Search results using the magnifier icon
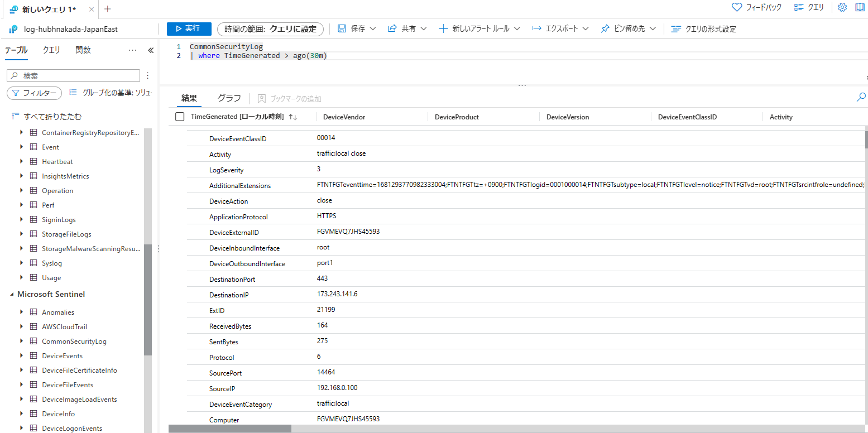 pyautogui.click(x=861, y=97)
